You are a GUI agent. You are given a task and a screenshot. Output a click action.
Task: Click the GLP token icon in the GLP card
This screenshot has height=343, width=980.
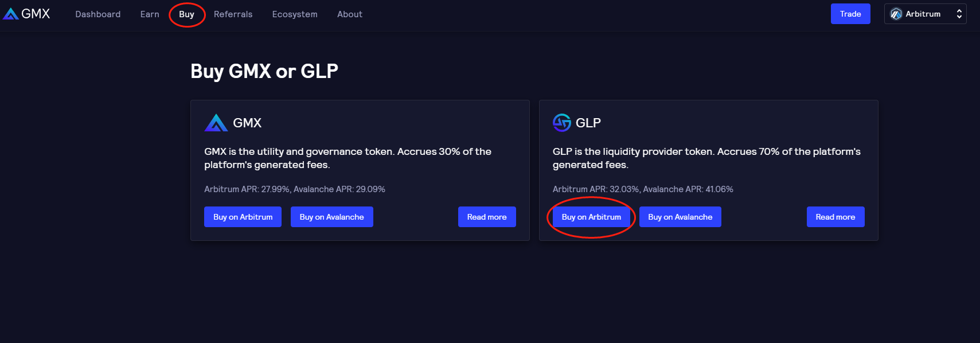tap(561, 123)
